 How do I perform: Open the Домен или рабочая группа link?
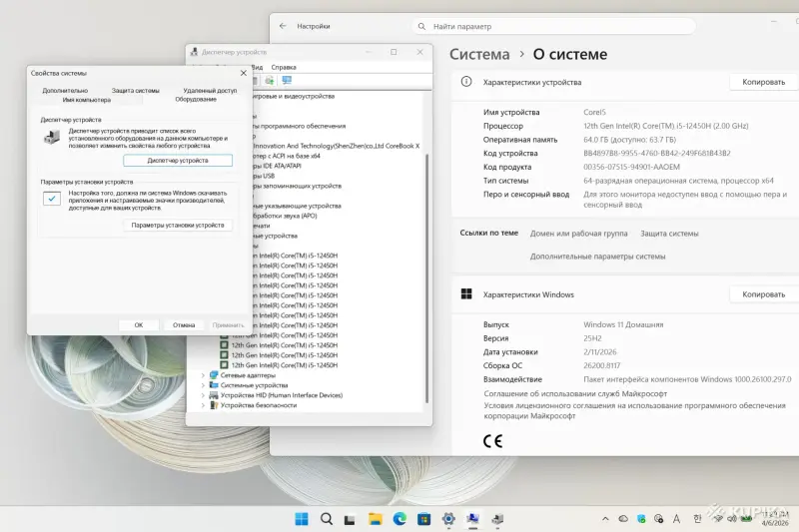tap(579, 234)
